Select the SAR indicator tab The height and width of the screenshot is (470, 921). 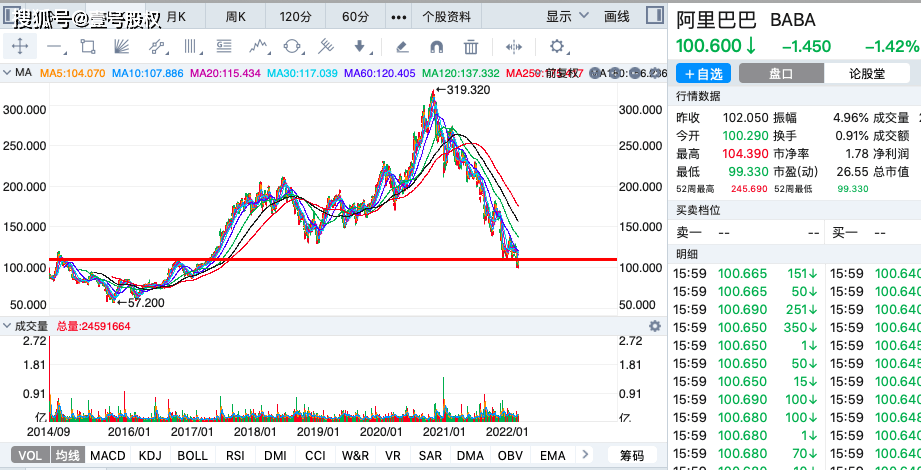430,455
